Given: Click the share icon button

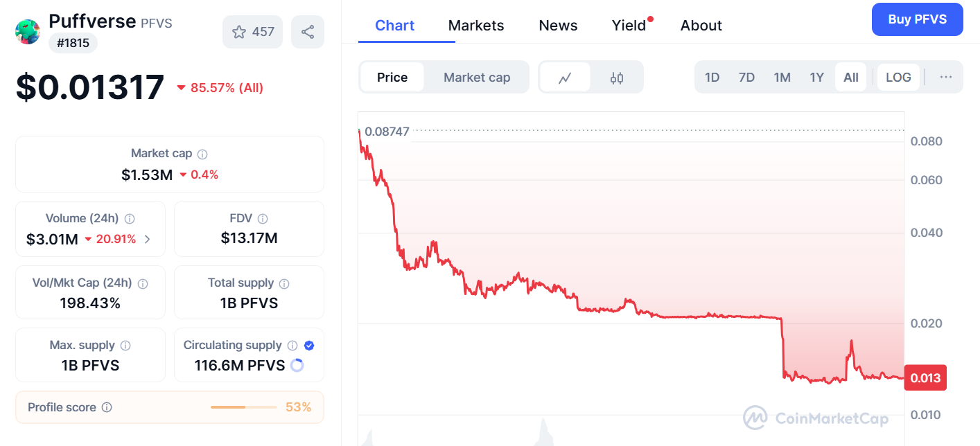Looking at the screenshot, I should (308, 32).
